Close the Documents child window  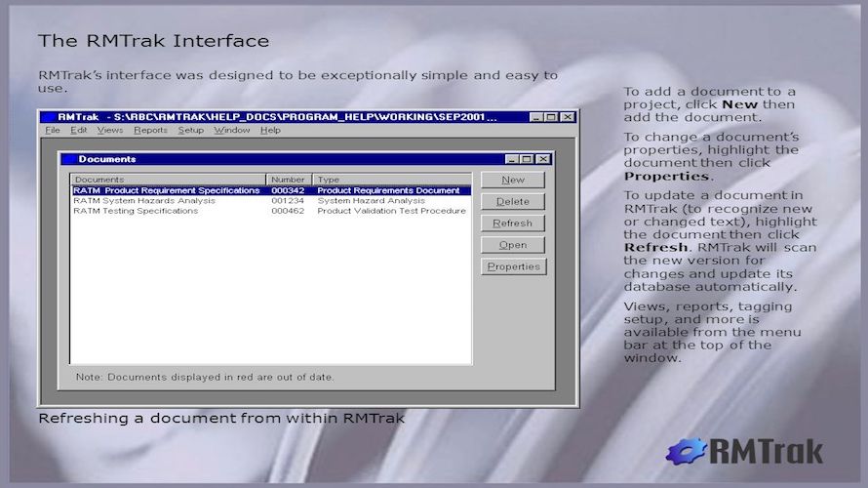543,159
